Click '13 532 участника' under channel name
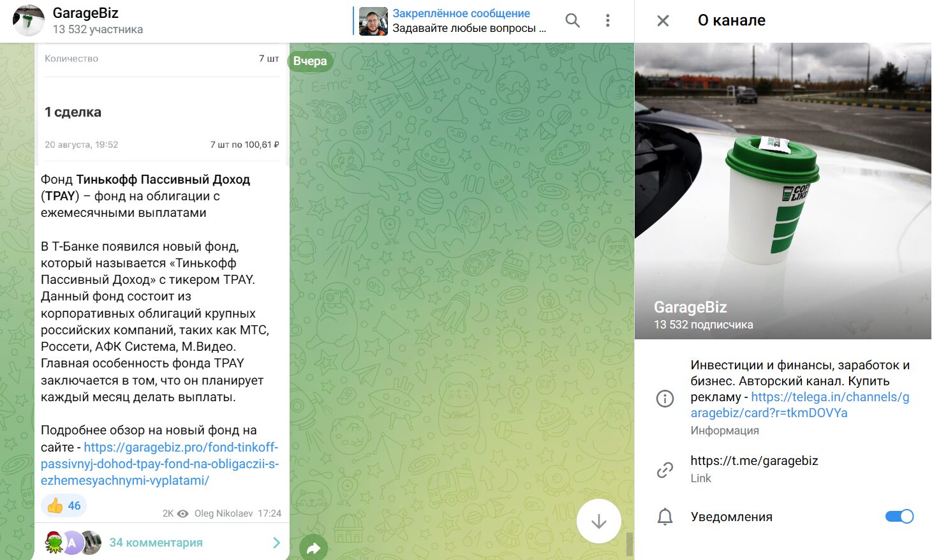 point(98,29)
